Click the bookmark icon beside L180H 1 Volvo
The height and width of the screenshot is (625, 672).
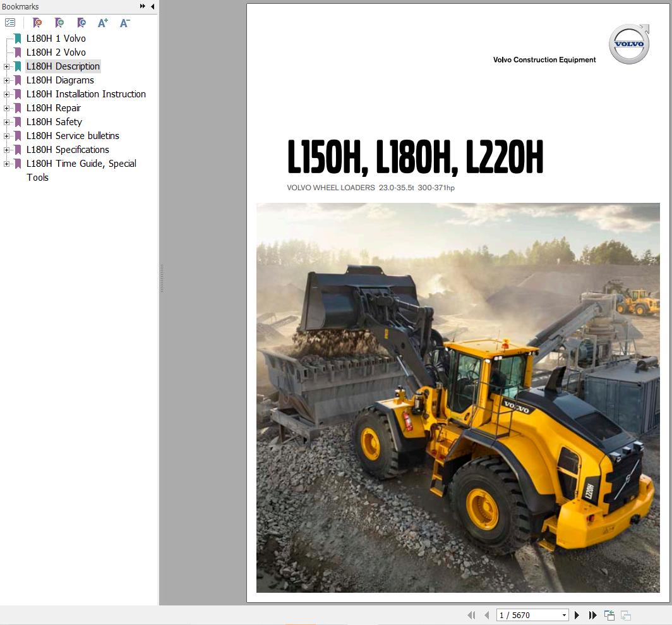point(18,39)
